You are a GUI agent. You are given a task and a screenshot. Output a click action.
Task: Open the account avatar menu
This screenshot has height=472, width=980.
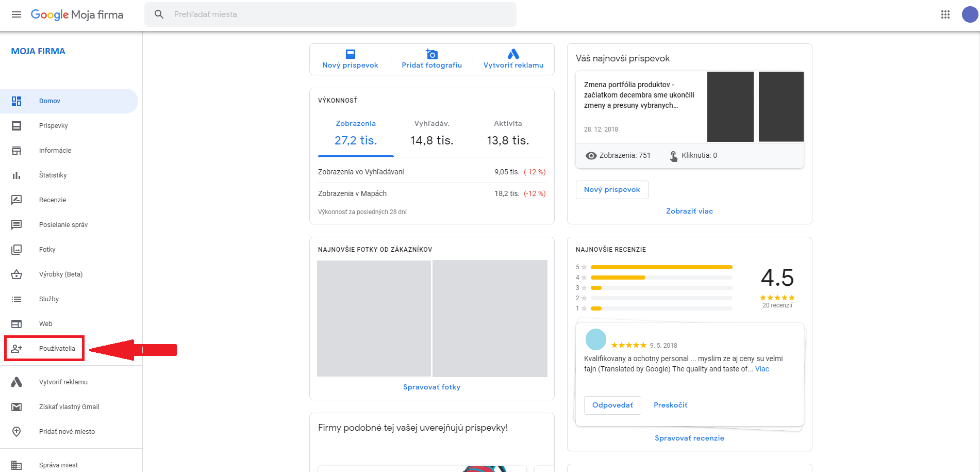coord(970,14)
